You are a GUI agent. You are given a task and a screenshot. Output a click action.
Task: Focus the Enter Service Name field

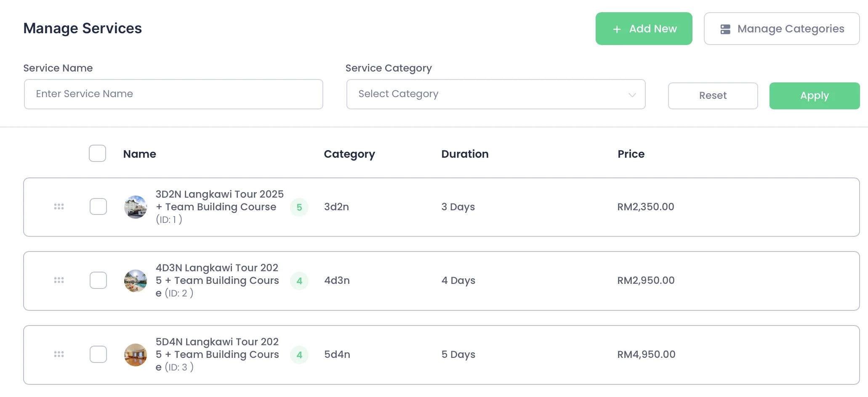coord(173,94)
